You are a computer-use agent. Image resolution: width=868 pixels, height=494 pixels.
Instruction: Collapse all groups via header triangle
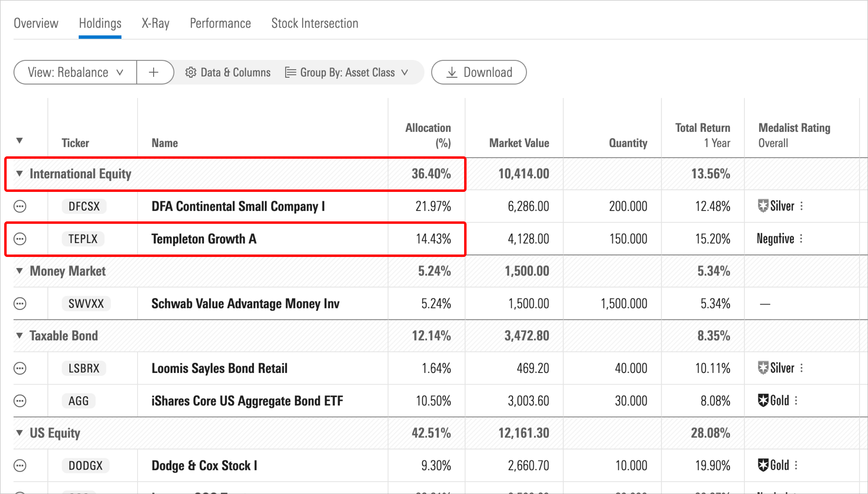pos(19,140)
